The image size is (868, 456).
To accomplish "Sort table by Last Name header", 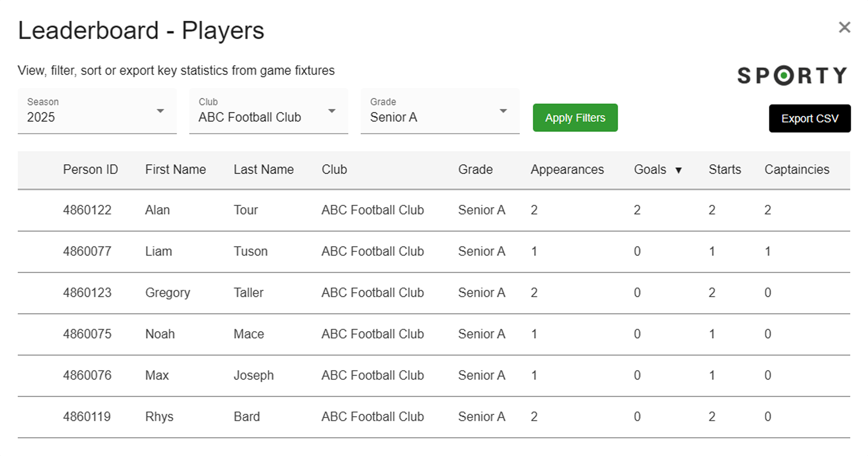I will tap(264, 170).
